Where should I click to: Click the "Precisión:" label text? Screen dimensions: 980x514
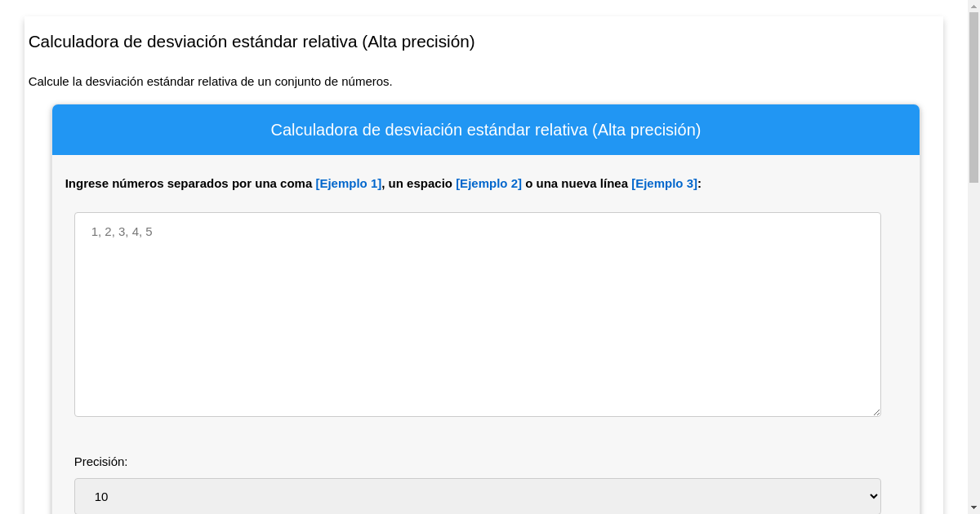[x=100, y=462]
